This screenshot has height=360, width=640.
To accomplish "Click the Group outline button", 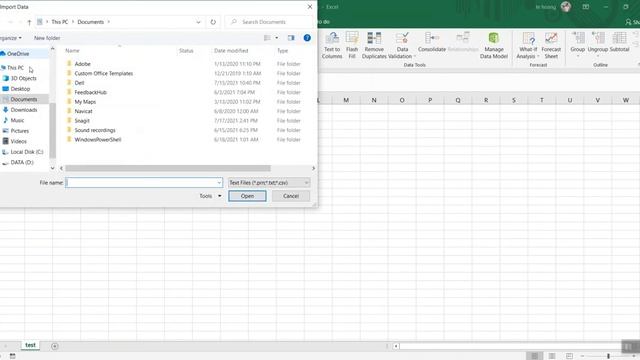I will pyautogui.click(x=578, y=44).
